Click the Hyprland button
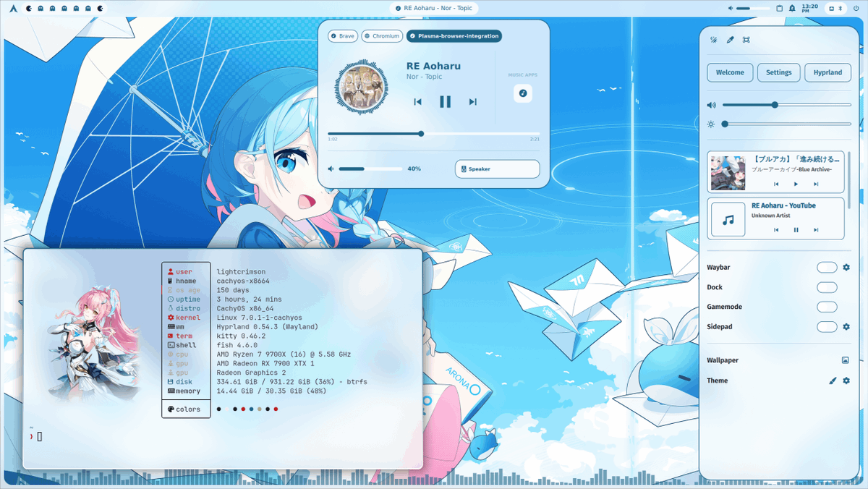 (827, 72)
